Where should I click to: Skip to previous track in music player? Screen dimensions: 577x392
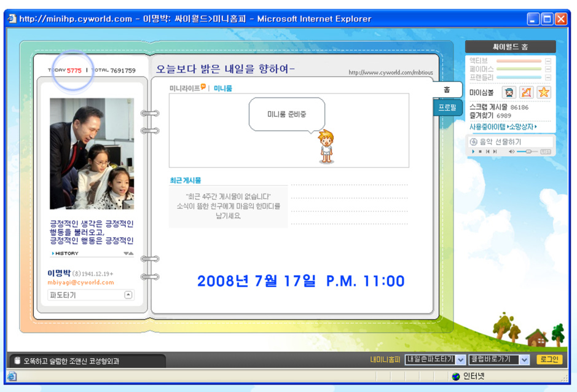[487, 152]
